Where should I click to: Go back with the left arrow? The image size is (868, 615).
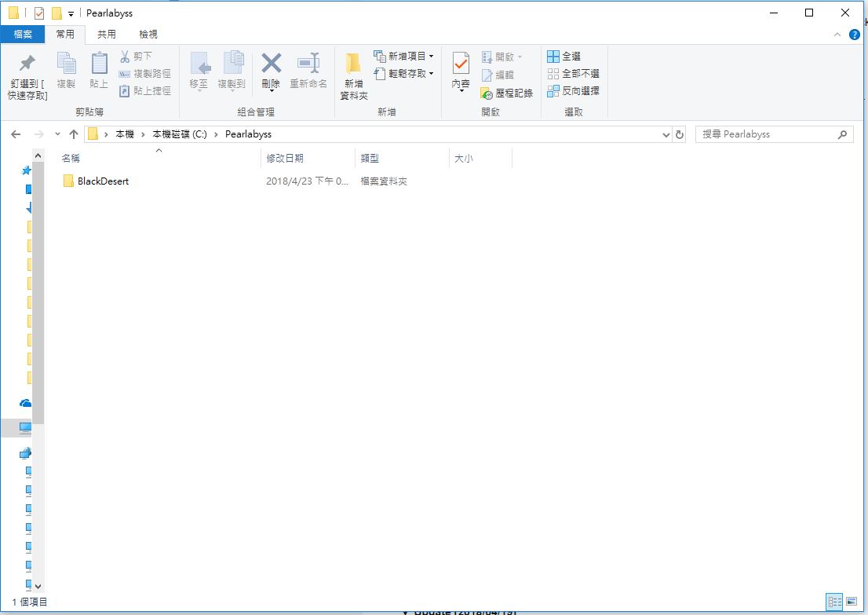pos(16,134)
